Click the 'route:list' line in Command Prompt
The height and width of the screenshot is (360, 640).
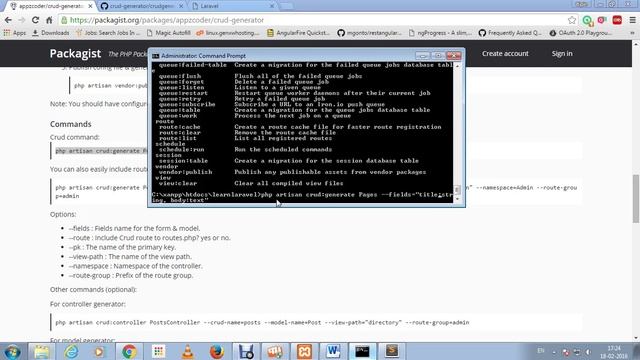244,138
